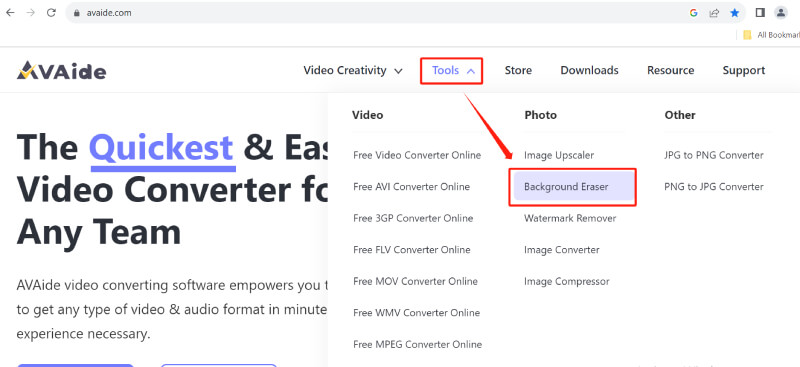Screen dimensions: 800x367
Task: Open the All Bookmarks folder
Action: 772,35
